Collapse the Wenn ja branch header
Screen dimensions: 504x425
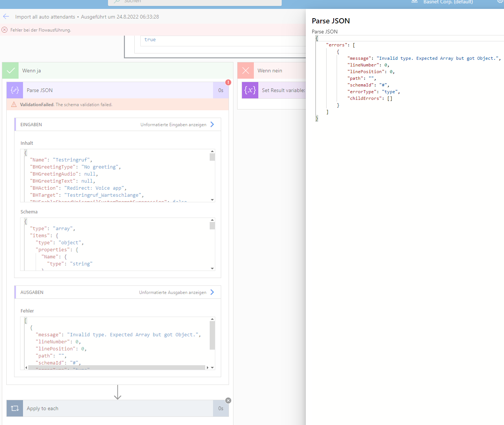pyautogui.click(x=118, y=71)
